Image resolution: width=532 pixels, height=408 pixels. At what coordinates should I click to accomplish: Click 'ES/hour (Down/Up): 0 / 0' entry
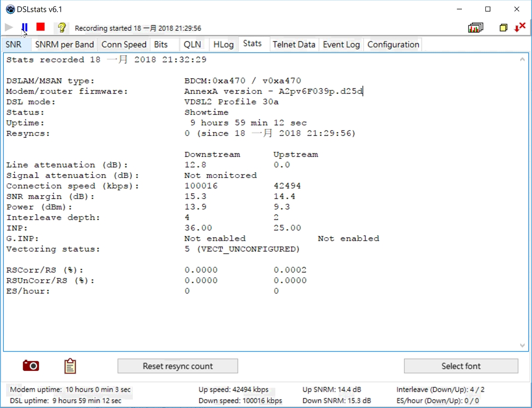[438, 401]
